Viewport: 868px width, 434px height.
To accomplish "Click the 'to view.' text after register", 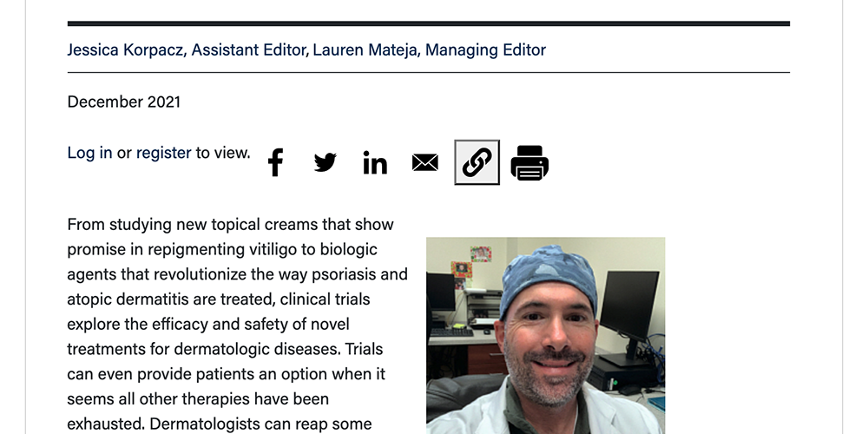I will click(222, 153).
